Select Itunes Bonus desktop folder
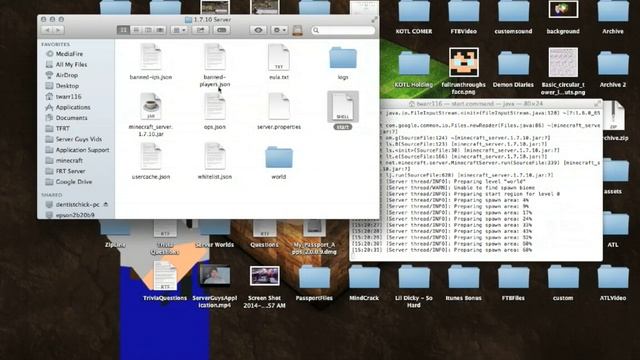This screenshot has height=360, width=640. 464,277
